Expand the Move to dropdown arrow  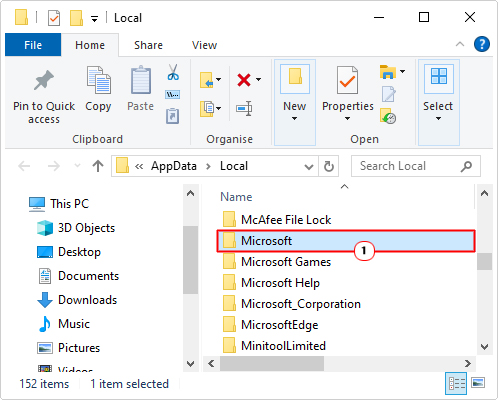coord(218,79)
